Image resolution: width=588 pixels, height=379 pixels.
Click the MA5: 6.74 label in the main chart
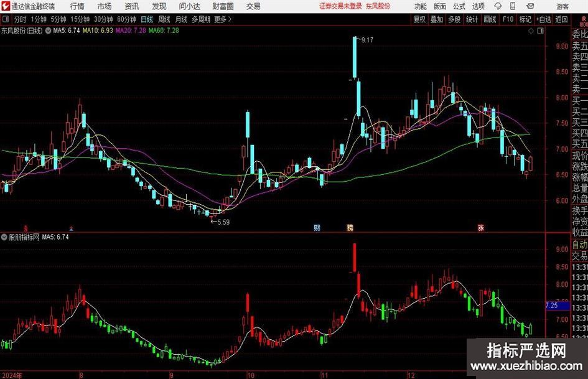point(67,30)
